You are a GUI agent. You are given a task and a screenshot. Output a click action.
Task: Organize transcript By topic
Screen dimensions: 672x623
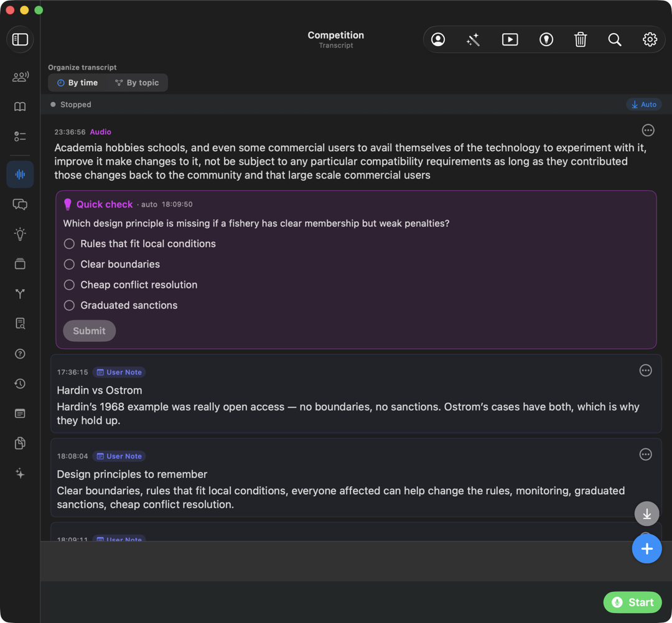137,83
